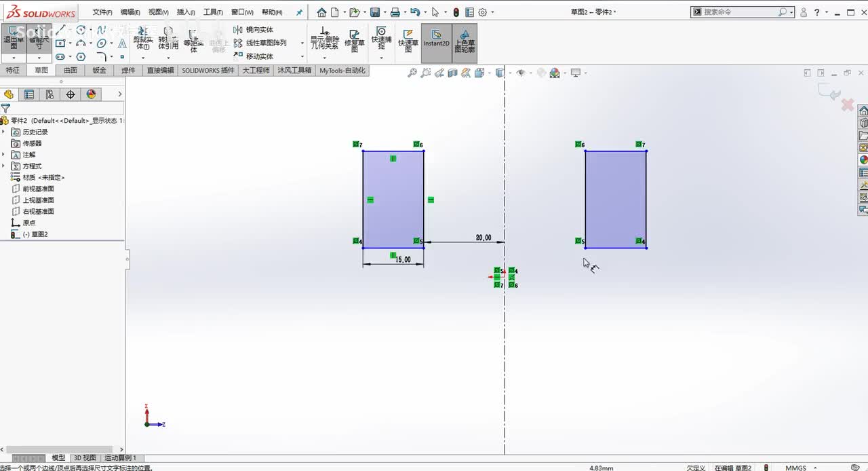Image resolution: width=868 pixels, height=471 pixels.
Task: Click the Save icon in quick toolbar
Action: (x=374, y=12)
